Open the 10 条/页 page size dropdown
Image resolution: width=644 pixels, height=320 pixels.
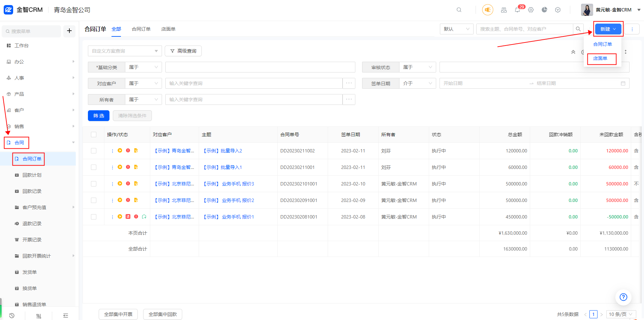tap(621, 314)
